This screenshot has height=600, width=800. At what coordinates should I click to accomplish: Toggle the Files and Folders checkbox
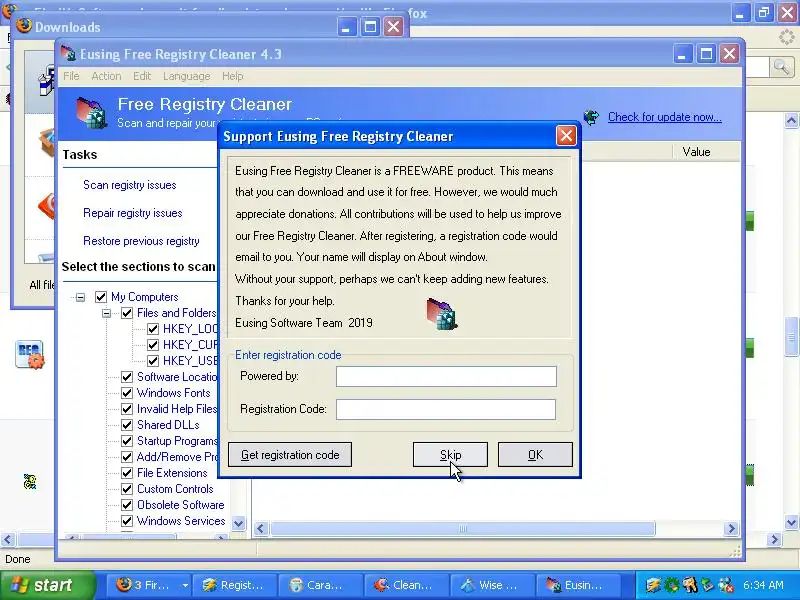(127, 313)
